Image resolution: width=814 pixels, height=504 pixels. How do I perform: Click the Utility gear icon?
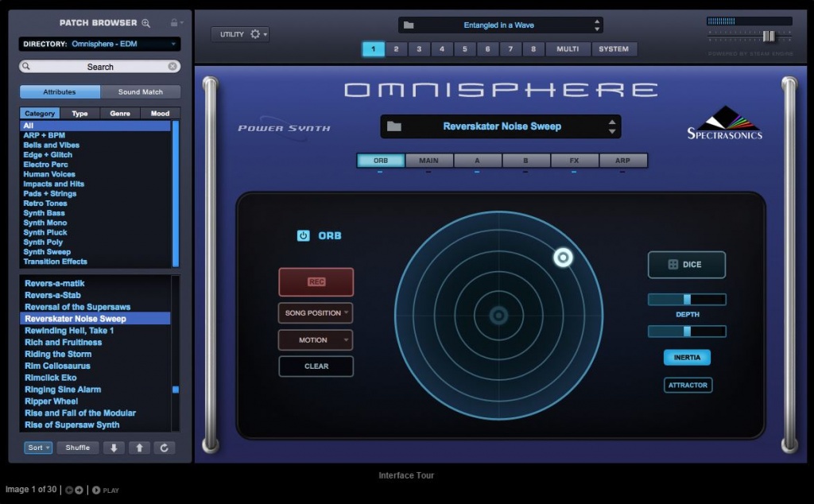[x=255, y=34]
